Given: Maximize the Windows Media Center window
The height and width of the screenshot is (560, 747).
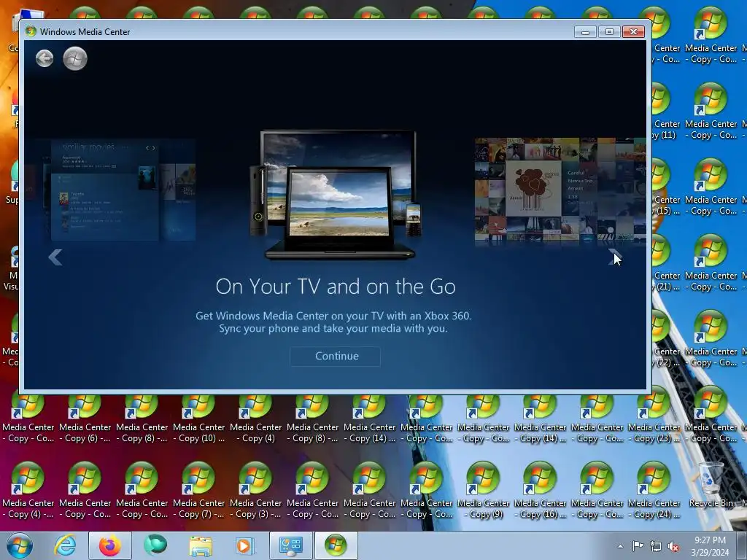Looking at the screenshot, I should [609, 32].
